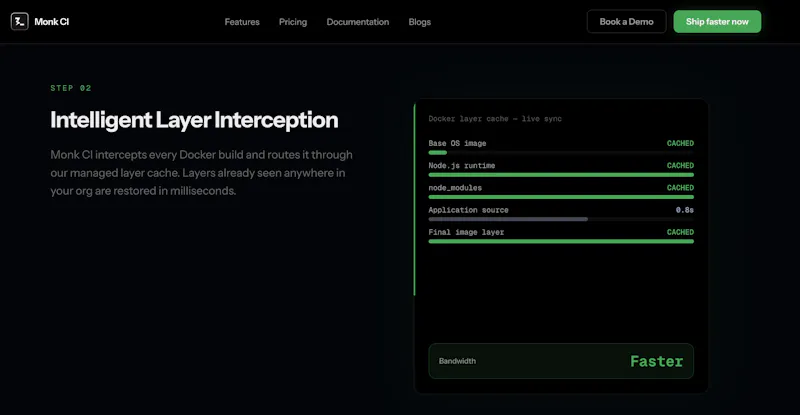Open the Blogs nav item
800x415 pixels.
pyautogui.click(x=419, y=22)
